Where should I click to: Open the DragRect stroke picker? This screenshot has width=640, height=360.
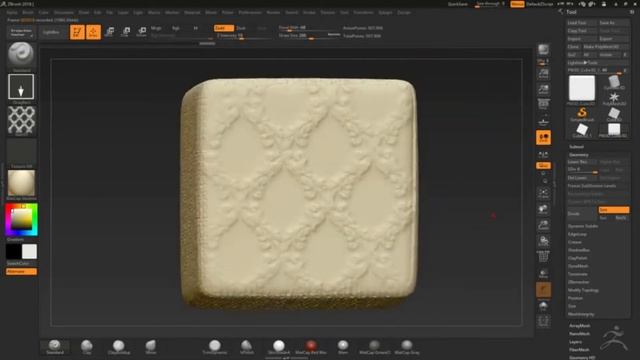21,87
